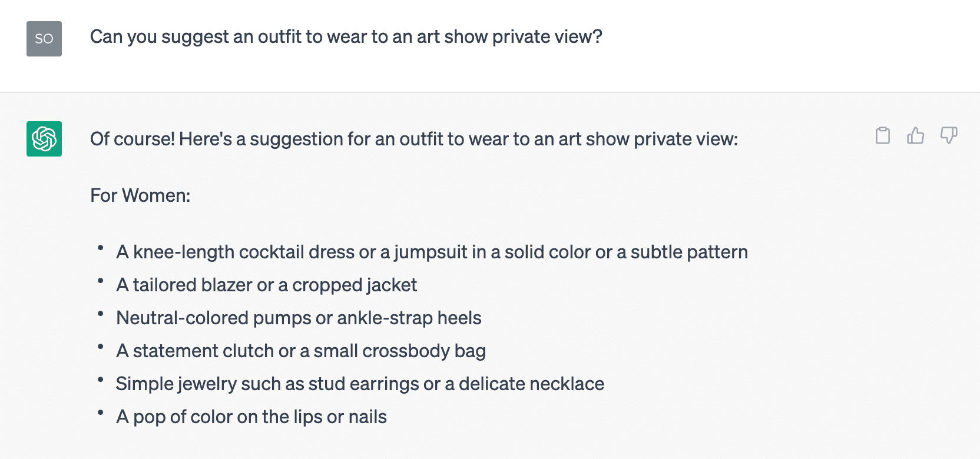
Task: Click the user's art show outfit question
Action: (346, 37)
